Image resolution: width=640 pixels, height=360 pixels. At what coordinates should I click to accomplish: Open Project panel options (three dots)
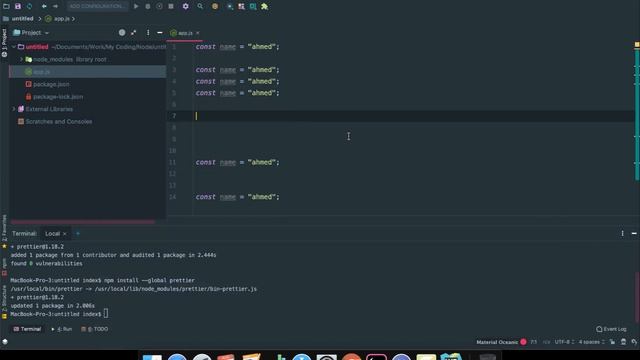tap(148, 33)
